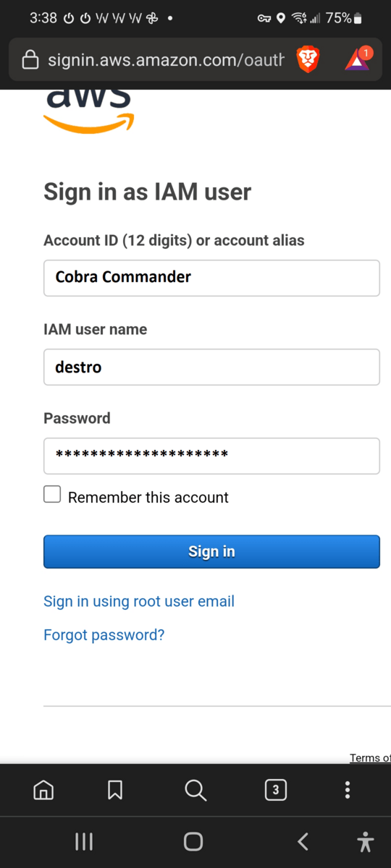
Task: Open Sign in using root user email
Action: (139, 601)
